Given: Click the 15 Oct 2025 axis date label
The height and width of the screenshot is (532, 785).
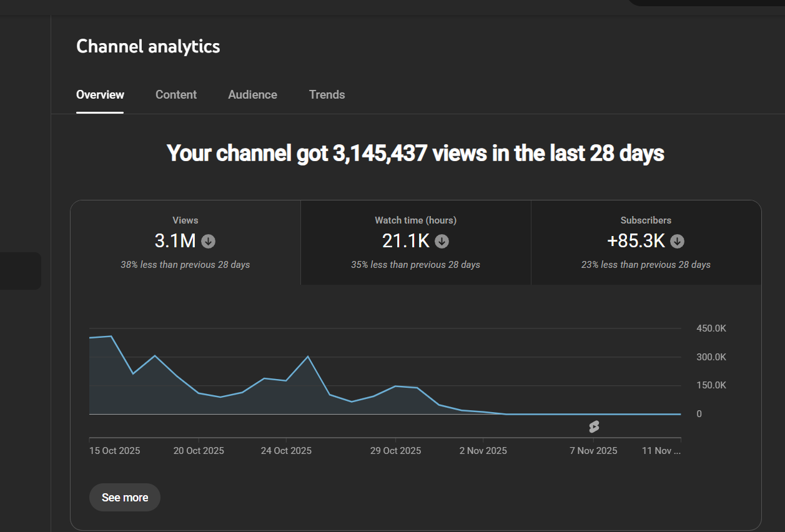Looking at the screenshot, I should 114,451.
